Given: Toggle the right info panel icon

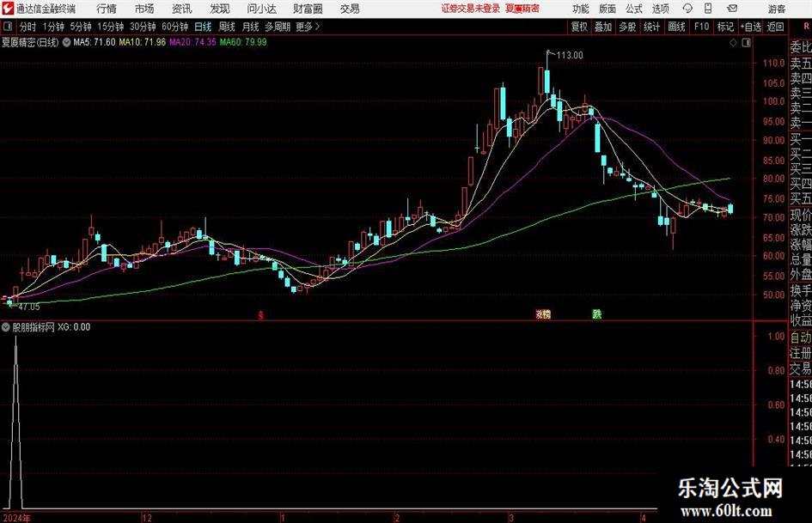Looking at the screenshot, I should coord(746,43).
